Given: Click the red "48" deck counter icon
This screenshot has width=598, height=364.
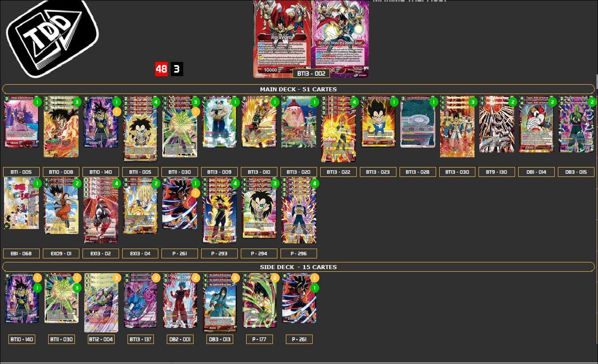Looking at the screenshot, I should (x=161, y=69).
